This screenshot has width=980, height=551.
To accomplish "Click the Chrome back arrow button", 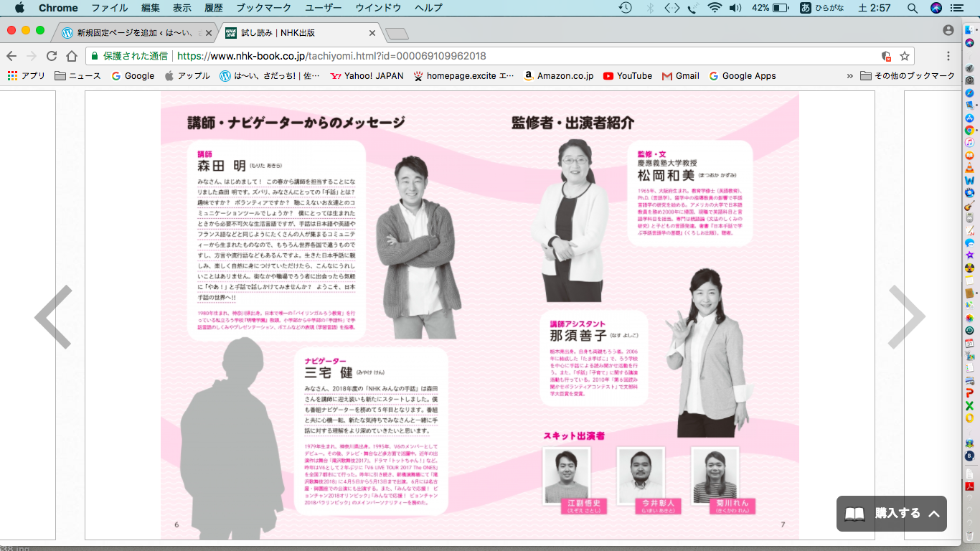I will pyautogui.click(x=11, y=56).
